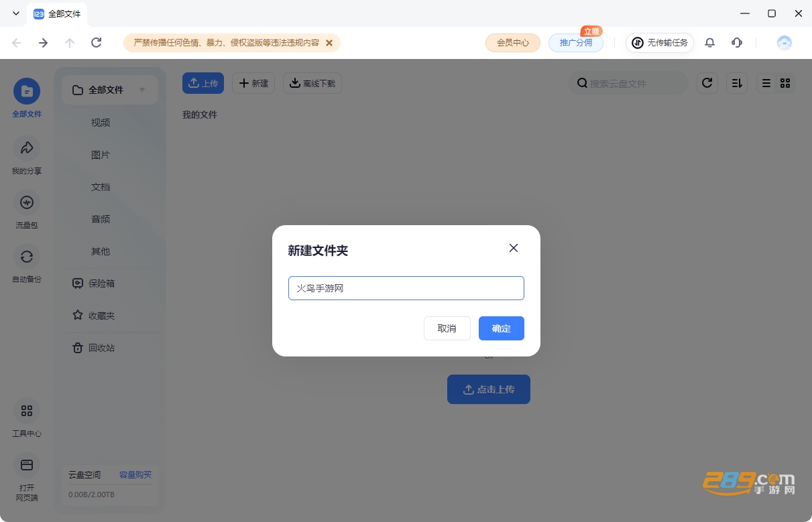This screenshot has width=812, height=522.
Task: Open customer support headset icon
Action: pos(737,43)
